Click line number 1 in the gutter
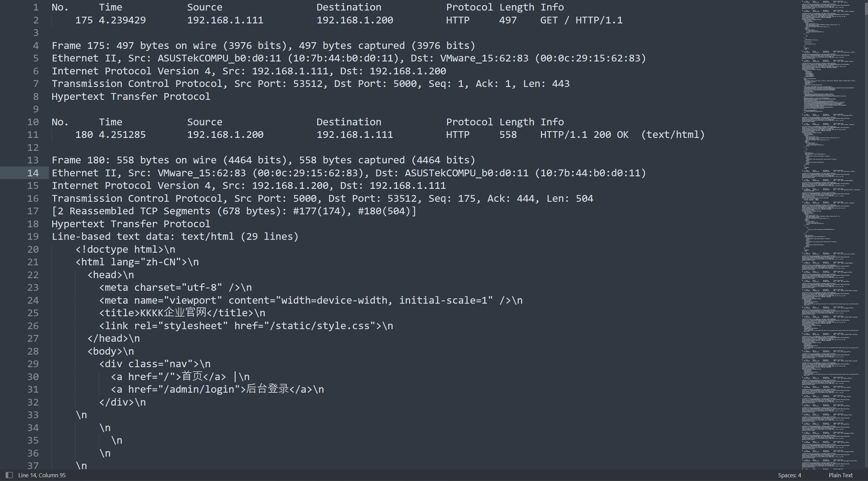868x481 pixels. tap(36, 7)
